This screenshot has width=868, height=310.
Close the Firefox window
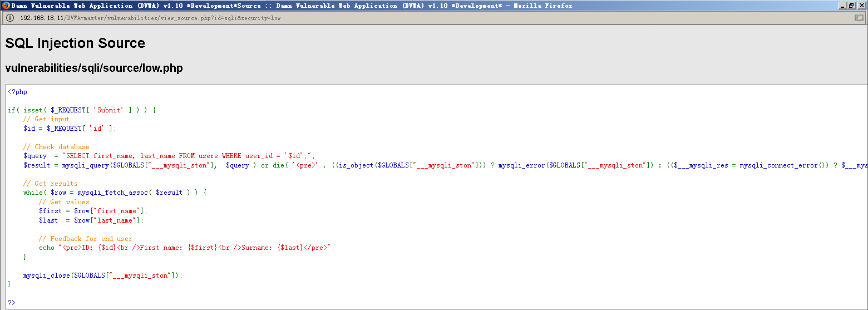(x=861, y=6)
